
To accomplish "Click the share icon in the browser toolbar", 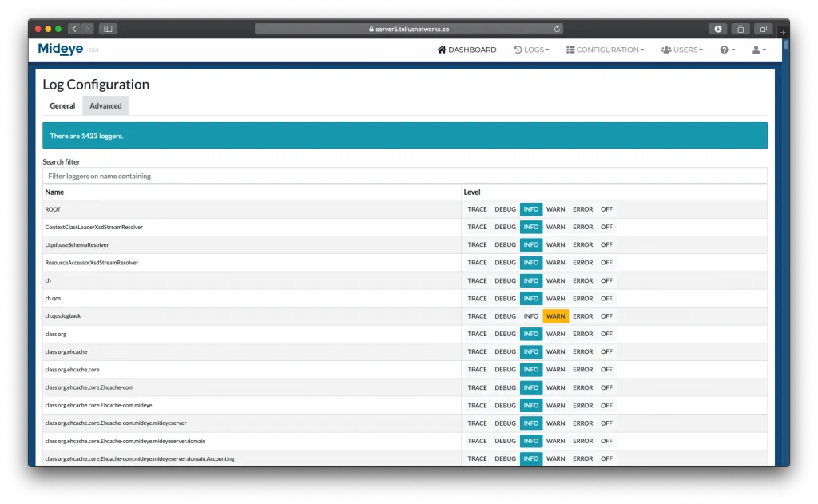I will point(741,28).
